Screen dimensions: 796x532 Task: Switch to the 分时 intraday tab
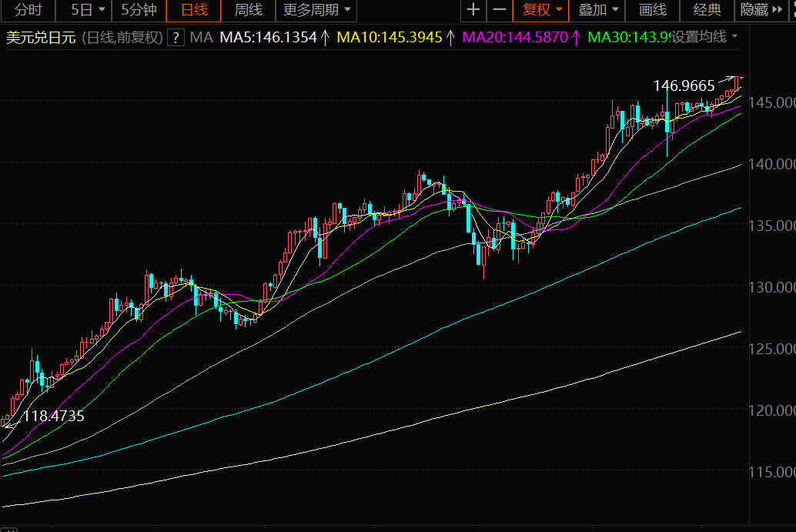[x=28, y=10]
